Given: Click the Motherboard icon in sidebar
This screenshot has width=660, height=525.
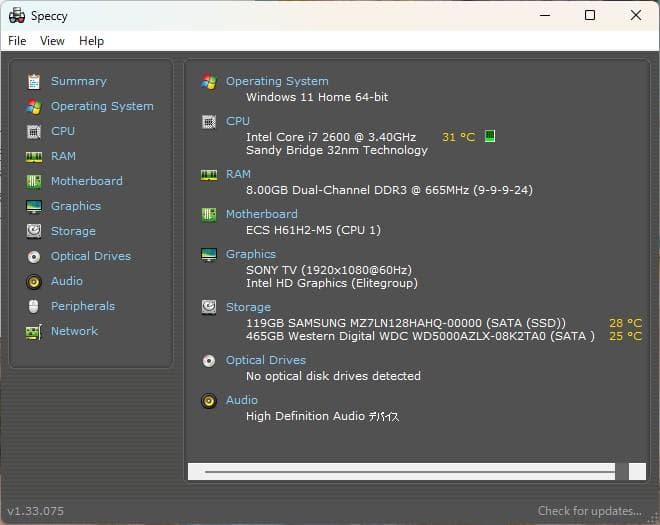Looking at the screenshot, I should point(34,181).
